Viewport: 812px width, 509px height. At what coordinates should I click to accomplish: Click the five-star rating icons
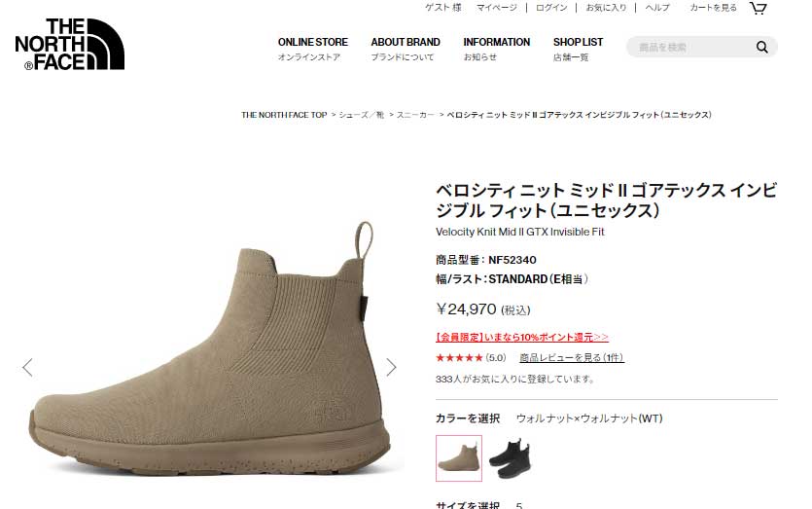click(459, 357)
